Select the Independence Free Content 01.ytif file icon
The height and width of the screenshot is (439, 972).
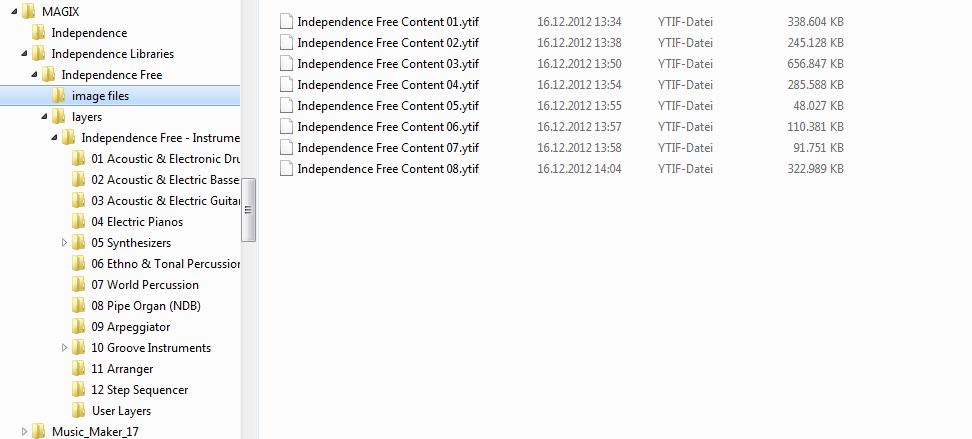point(286,22)
